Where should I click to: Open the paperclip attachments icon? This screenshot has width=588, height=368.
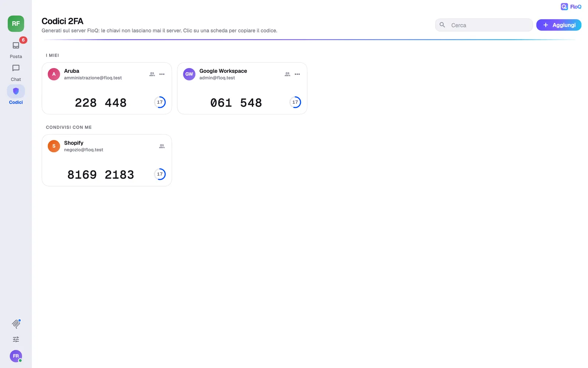point(16,324)
